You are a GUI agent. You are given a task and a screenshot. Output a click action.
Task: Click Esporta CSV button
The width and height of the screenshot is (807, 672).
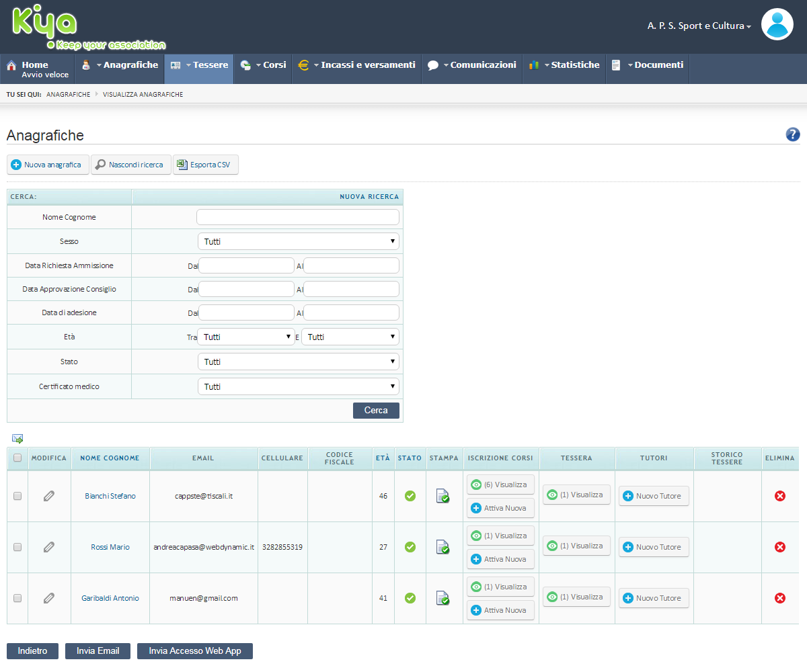(206, 165)
